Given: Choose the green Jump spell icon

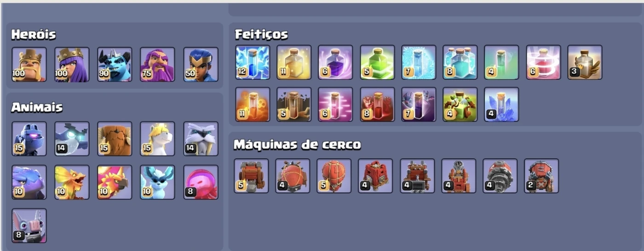Looking at the screenshot, I should pyautogui.click(x=377, y=62).
